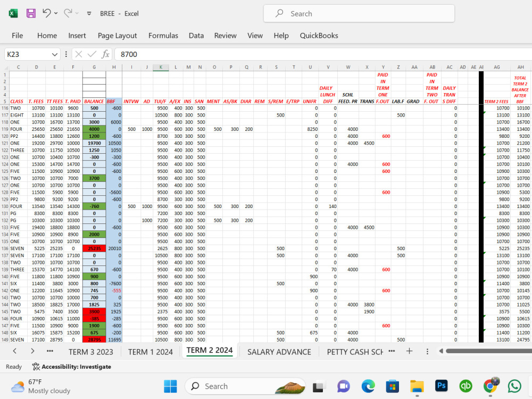
Task: Click the Save icon in title bar
Action: pos(31,14)
